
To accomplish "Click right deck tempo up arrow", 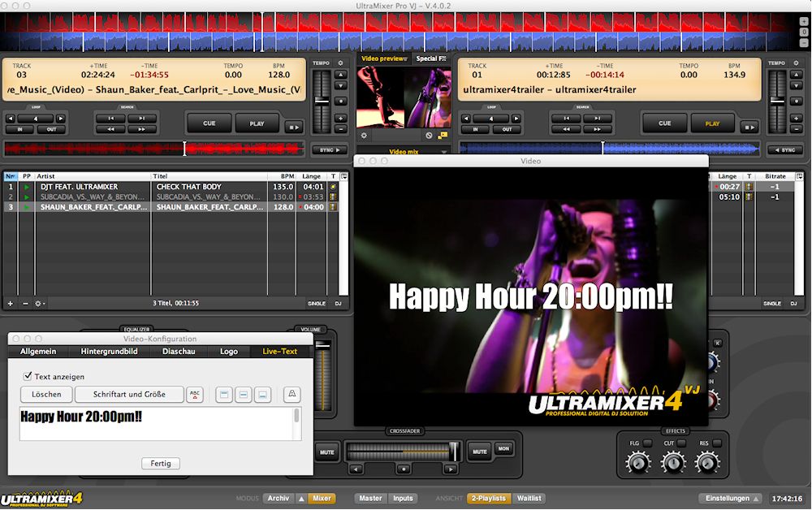I will [797, 75].
